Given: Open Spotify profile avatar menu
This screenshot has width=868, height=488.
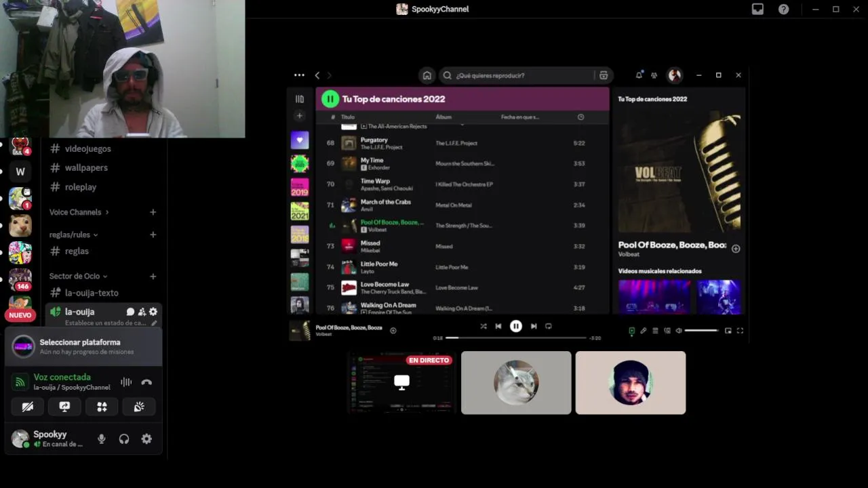Looking at the screenshot, I should [675, 75].
